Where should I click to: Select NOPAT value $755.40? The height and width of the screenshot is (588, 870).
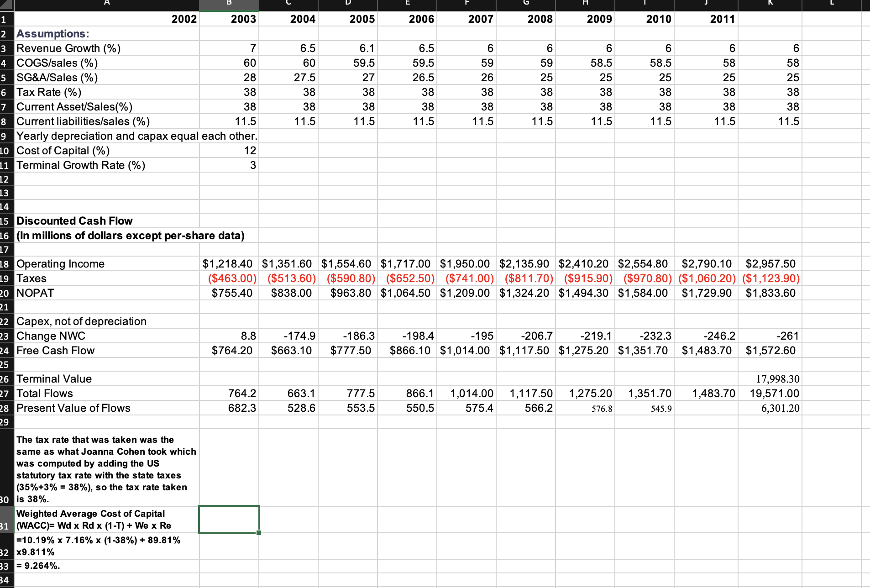[229, 293]
